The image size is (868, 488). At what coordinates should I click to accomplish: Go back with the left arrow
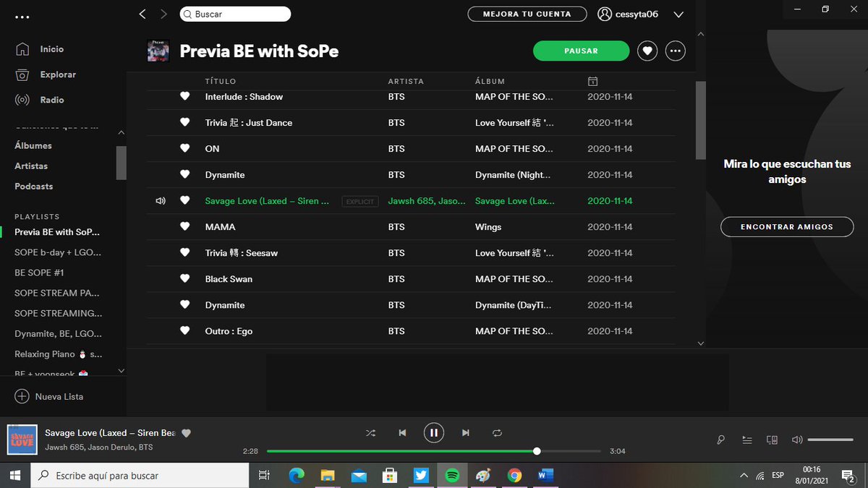[x=142, y=14]
